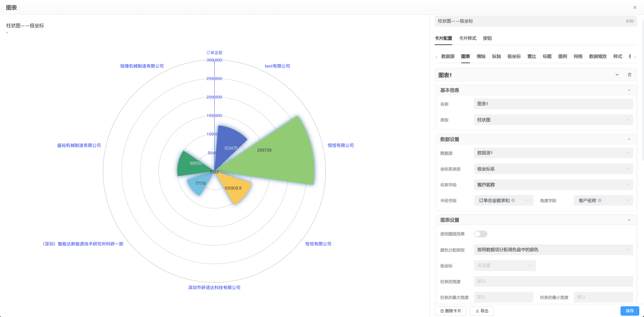Image resolution: width=644 pixels, height=317 pixels.
Task: Switch to the 卡片样式 tab
Action: coord(467,38)
